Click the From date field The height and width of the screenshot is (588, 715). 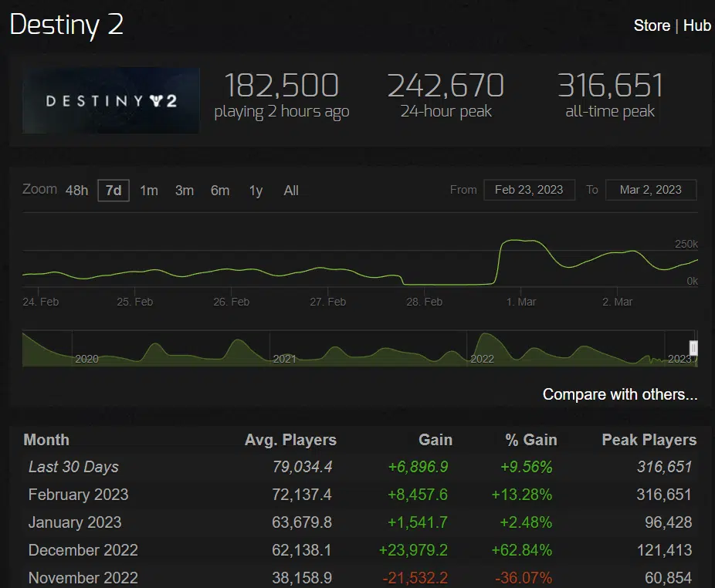point(529,189)
